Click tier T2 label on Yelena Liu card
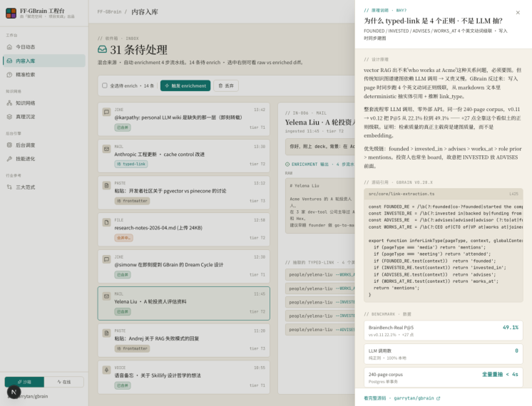Image resolution: width=532 pixels, height=406 pixels. click(257, 311)
